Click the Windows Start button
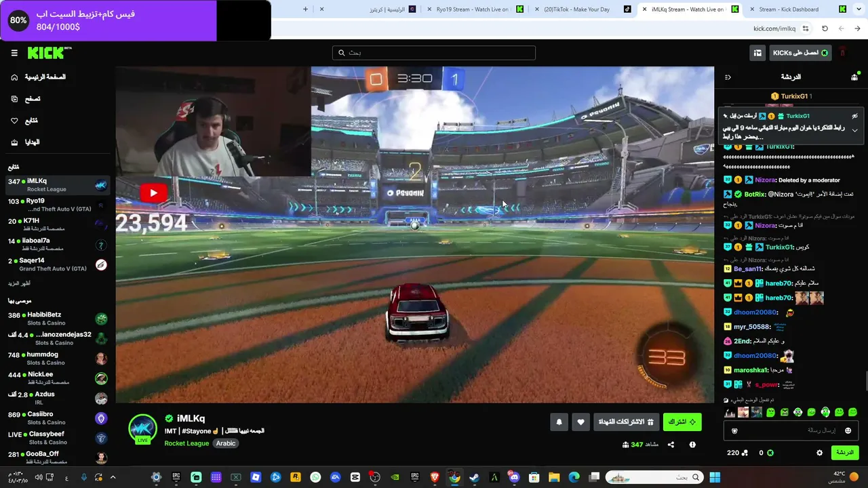The width and height of the screenshot is (868, 488). 715,477
